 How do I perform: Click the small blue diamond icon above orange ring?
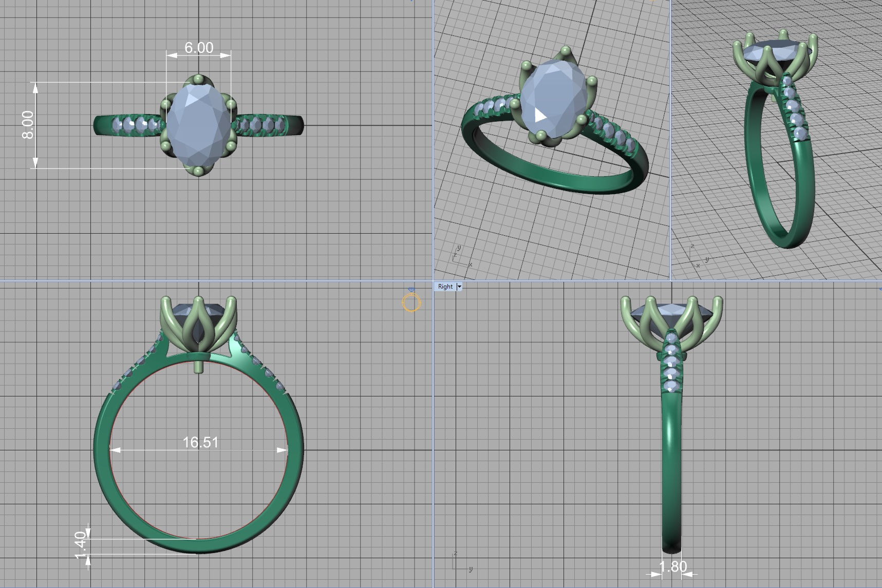[x=411, y=290]
